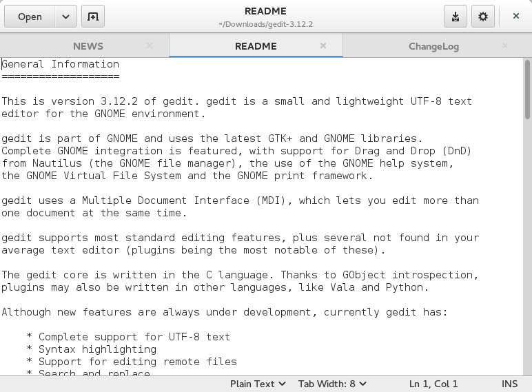Click the line beginning 'Although new features'
Viewport: 532px width, 392px height.
[225, 312]
